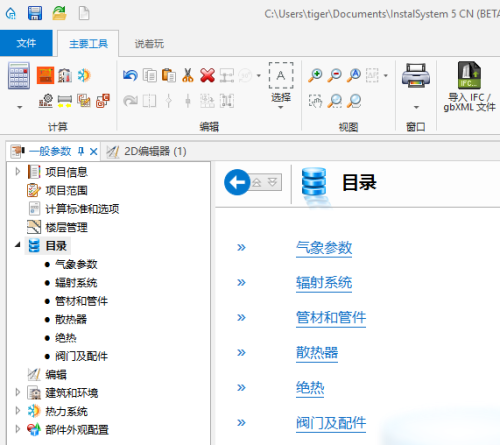The image size is (500, 445).
Task: Open the 气象参数 link in catalog
Action: tap(324, 248)
